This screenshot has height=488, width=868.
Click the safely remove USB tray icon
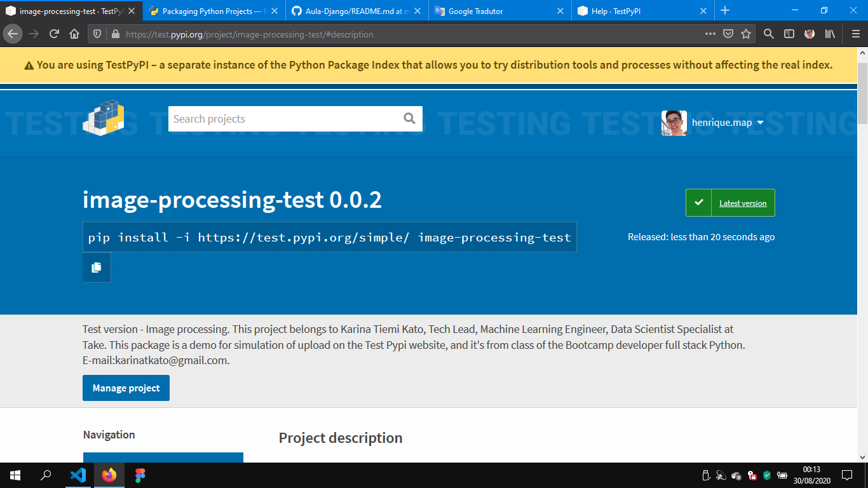click(x=705, y=475)
